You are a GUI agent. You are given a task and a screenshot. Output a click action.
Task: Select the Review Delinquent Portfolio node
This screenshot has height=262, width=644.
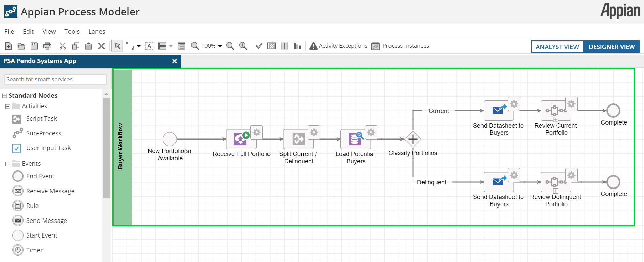tap(556, 182)
